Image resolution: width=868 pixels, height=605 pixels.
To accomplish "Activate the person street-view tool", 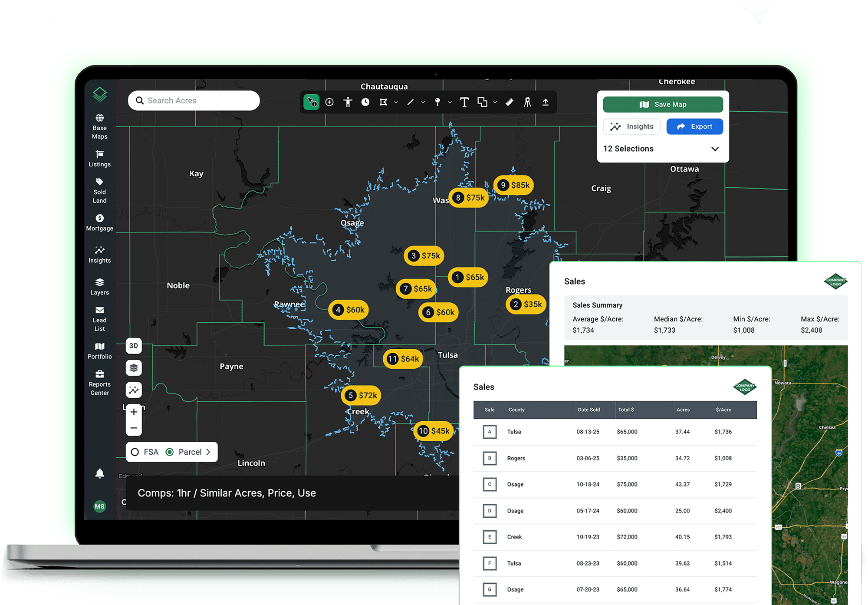I will (x=348, y=102).
